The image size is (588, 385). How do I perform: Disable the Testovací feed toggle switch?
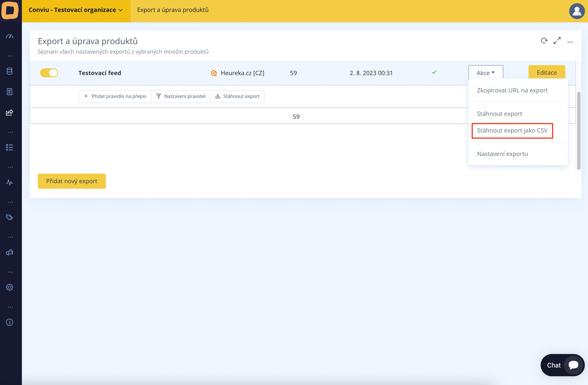(49, 73)
